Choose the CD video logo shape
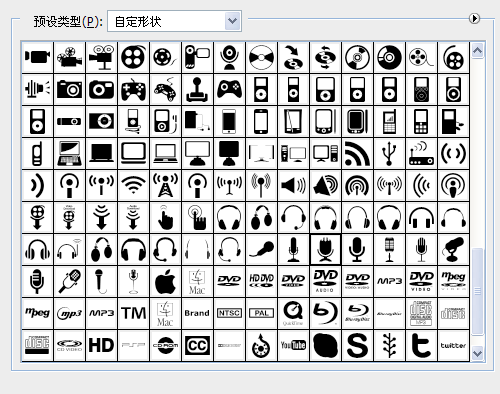 (69, 345)
